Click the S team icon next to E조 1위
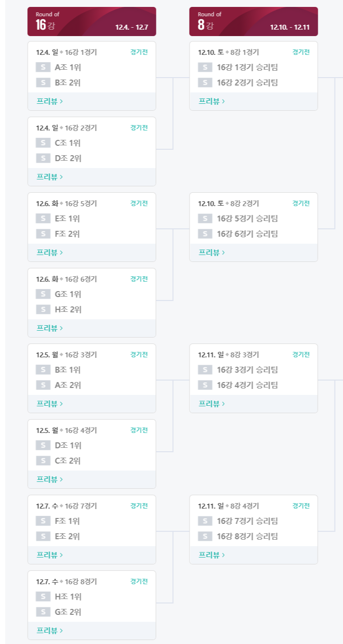This screenshot has width=343, height=644. tap(43, 218)
